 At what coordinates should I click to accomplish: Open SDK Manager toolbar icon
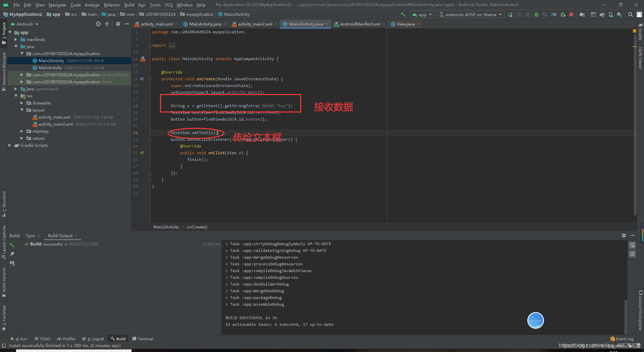pos(620,14)
